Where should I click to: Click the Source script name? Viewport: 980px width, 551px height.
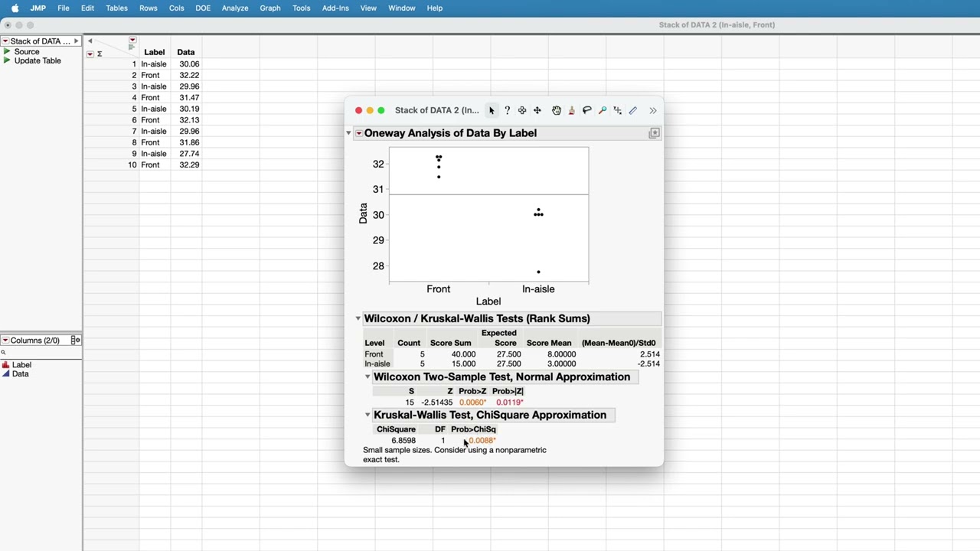[27, 51]
